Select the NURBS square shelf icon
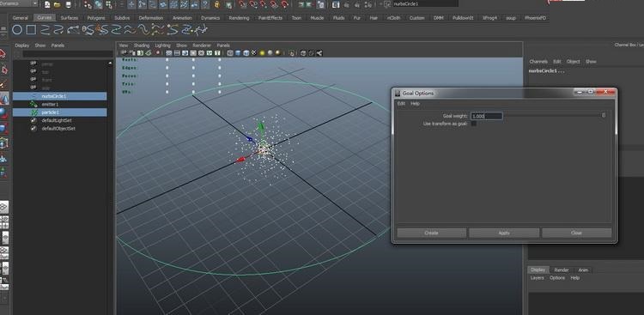644x315 pixels. click(x=31, y=29)
